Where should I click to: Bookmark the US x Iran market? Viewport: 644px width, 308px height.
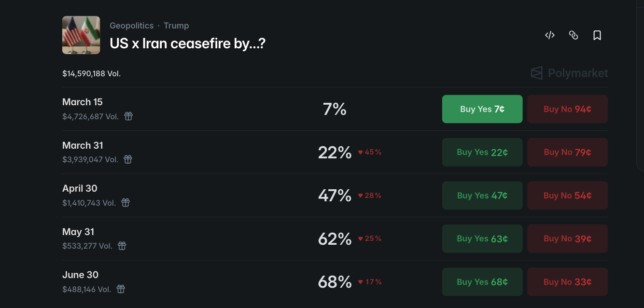597,35
